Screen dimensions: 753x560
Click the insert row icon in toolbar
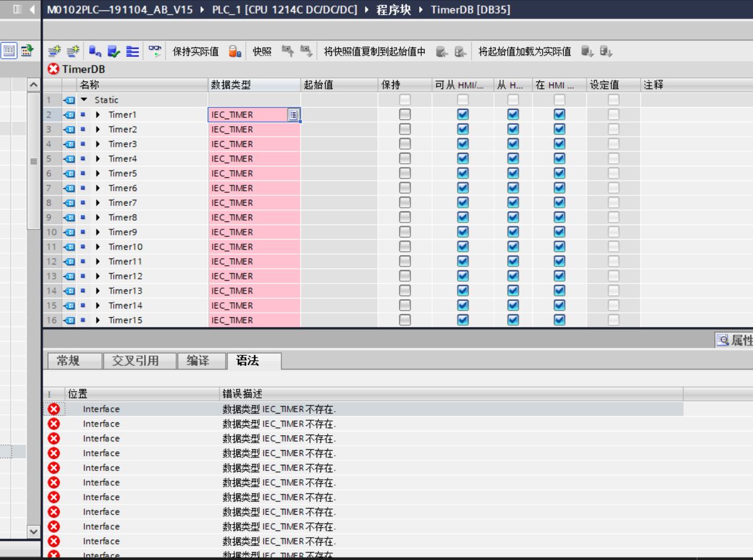pyautogui.click(x=54, y=51)
